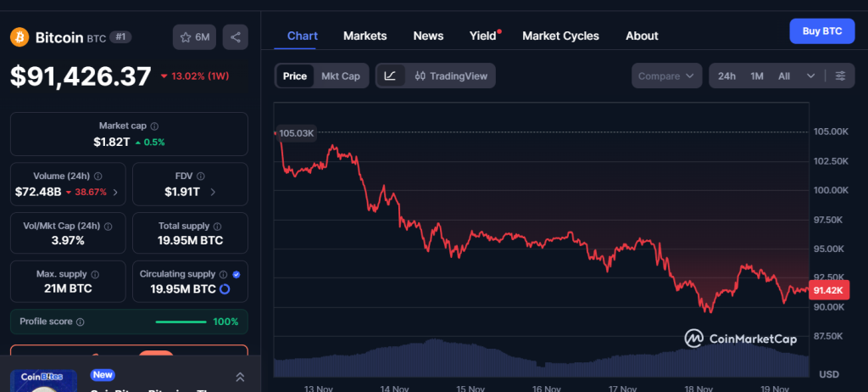
Task: Open FDV details arrow
Action: pyautogui.click(x=213, y=193)
